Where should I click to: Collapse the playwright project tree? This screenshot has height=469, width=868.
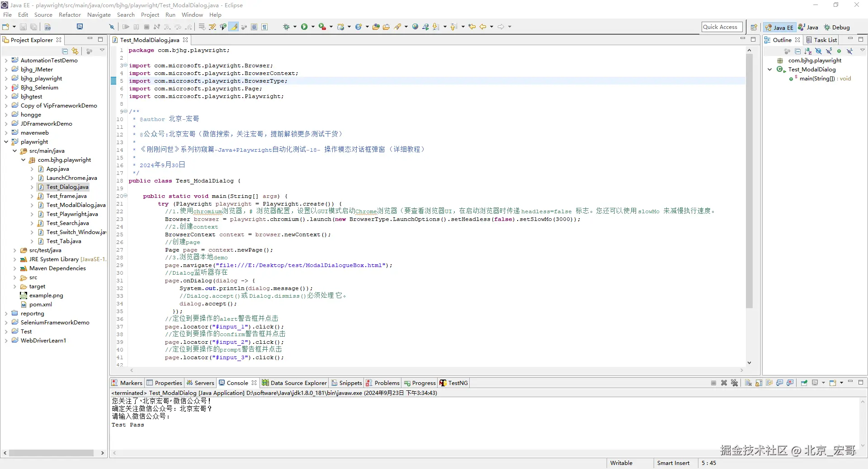[6, 142]
